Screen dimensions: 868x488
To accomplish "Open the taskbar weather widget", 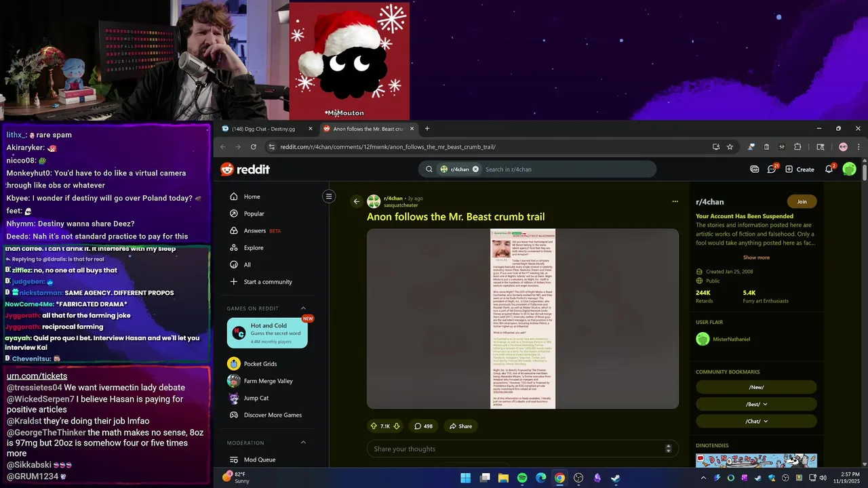I will point(236,478).
